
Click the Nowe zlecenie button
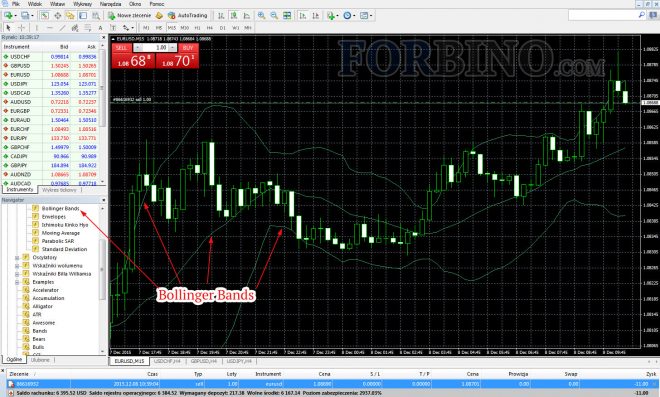(x=130, y=15)
